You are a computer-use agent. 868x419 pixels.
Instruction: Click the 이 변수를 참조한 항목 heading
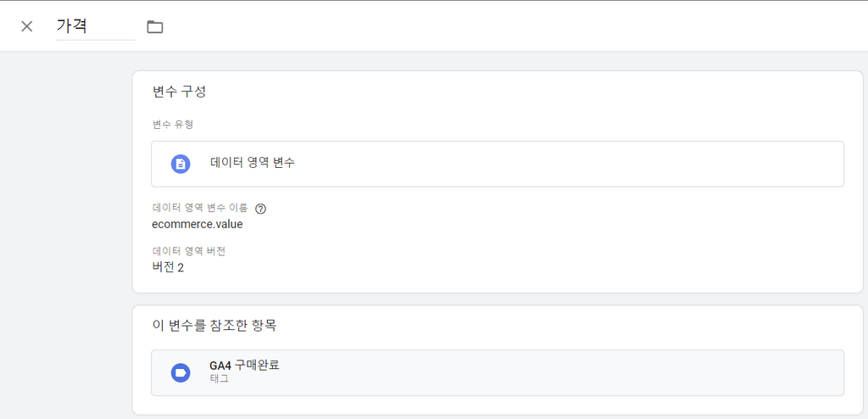click(x=214, y=326)
